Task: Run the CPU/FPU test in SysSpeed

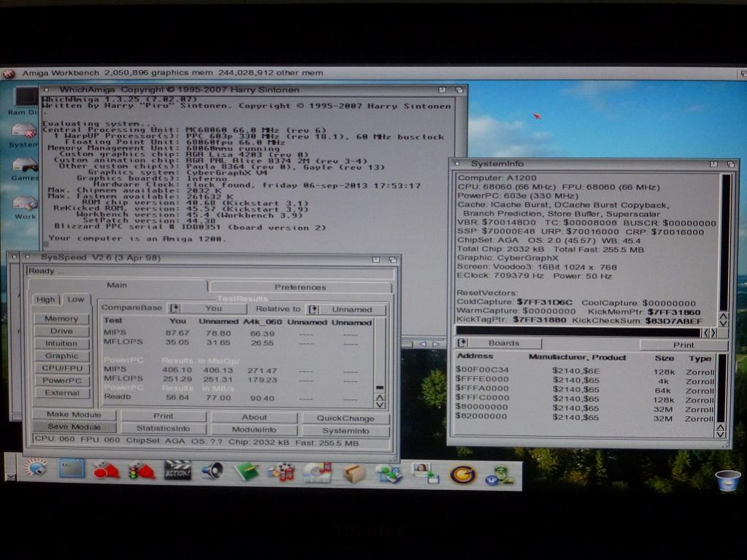Action: point(61,368)
